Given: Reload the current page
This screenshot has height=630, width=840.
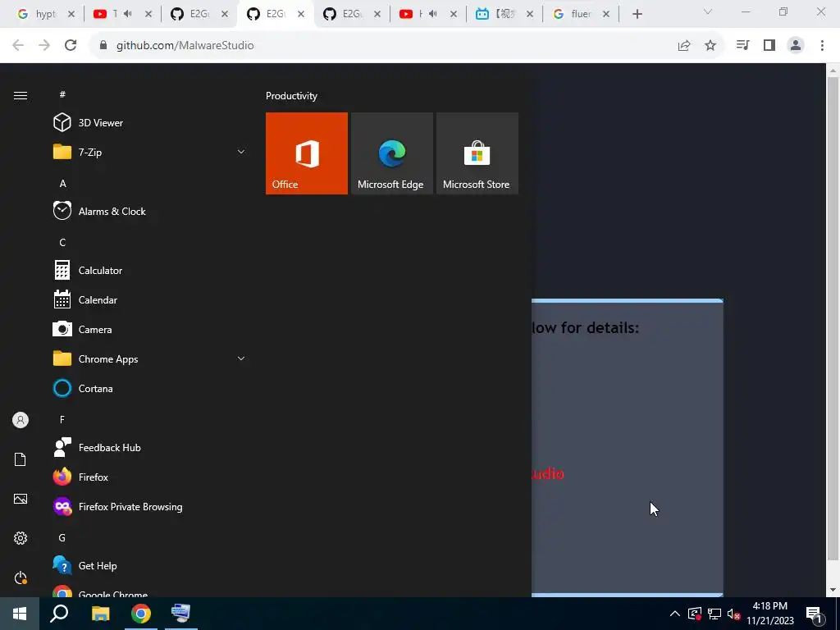Looking at the screenshot, I should click(71, 46).
